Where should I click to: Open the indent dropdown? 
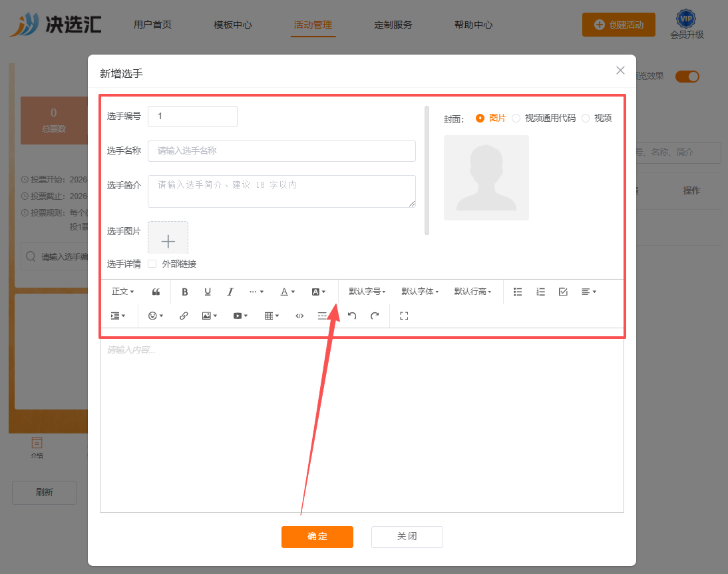coord(118,316)
